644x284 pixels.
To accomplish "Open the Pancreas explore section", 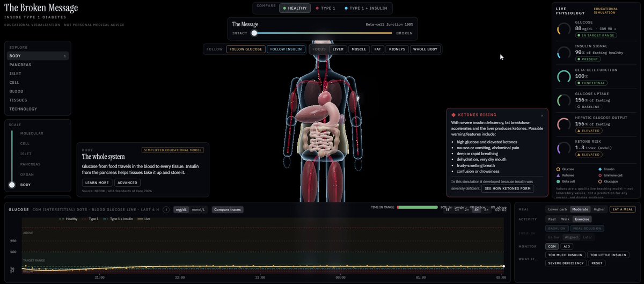I will point(38,65).
